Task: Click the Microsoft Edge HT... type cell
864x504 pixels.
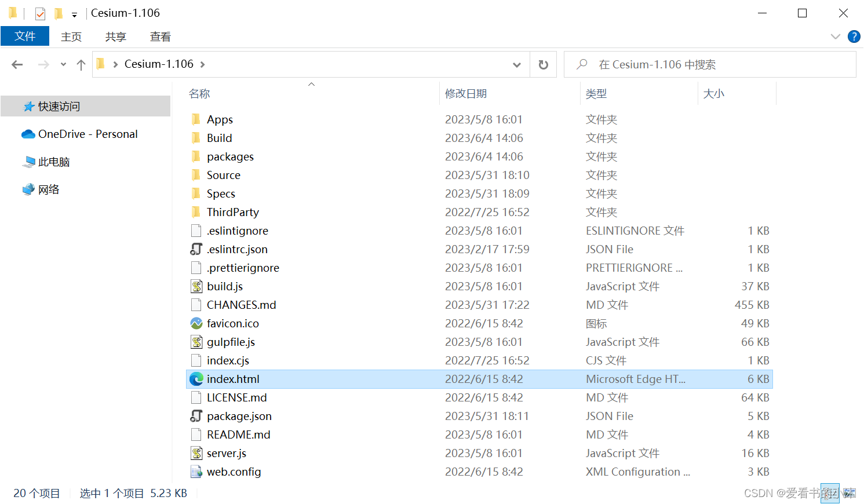Action: (635, 379)
